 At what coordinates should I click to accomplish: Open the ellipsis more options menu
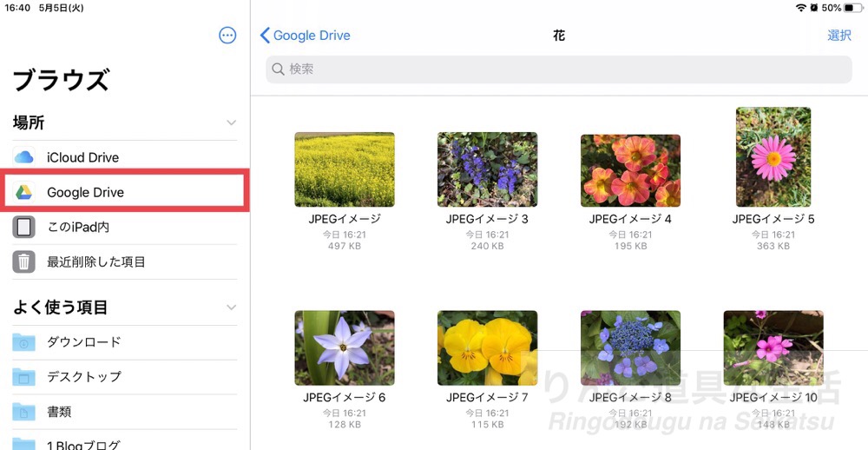(x=227, y=36)
